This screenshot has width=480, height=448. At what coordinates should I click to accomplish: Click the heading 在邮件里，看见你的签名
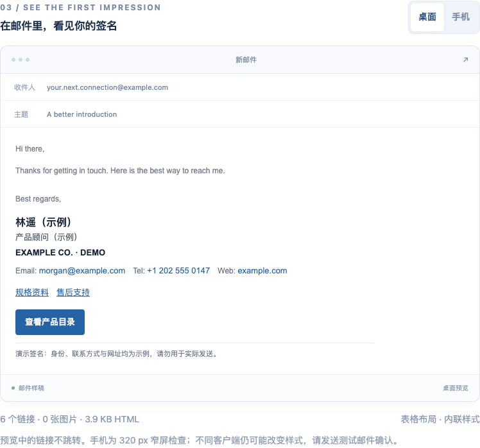coord(58,26)
